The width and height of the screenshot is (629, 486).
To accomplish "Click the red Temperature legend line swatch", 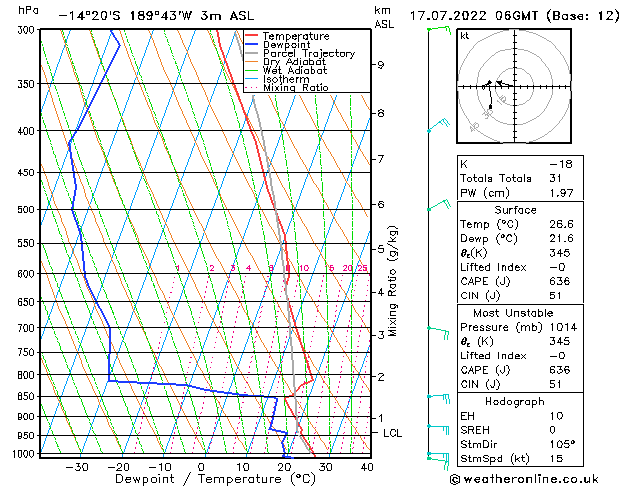I will tap(252, 36).
